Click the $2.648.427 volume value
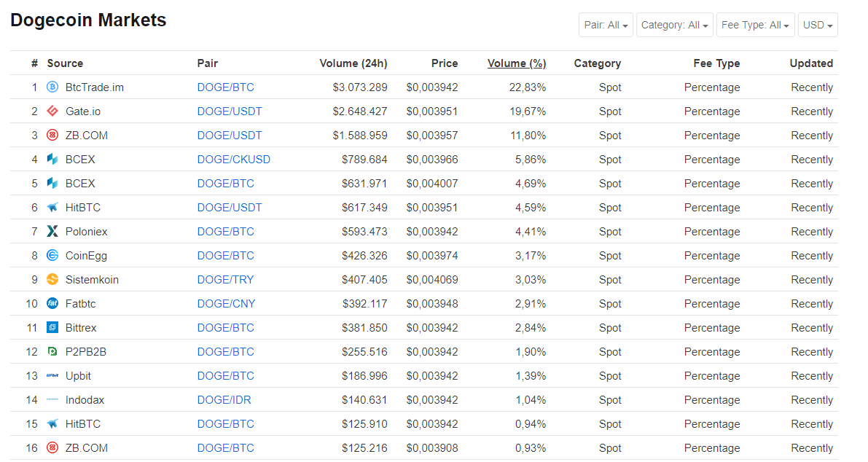The width and height of the screenshot is (868, 462). coord(360,111)
